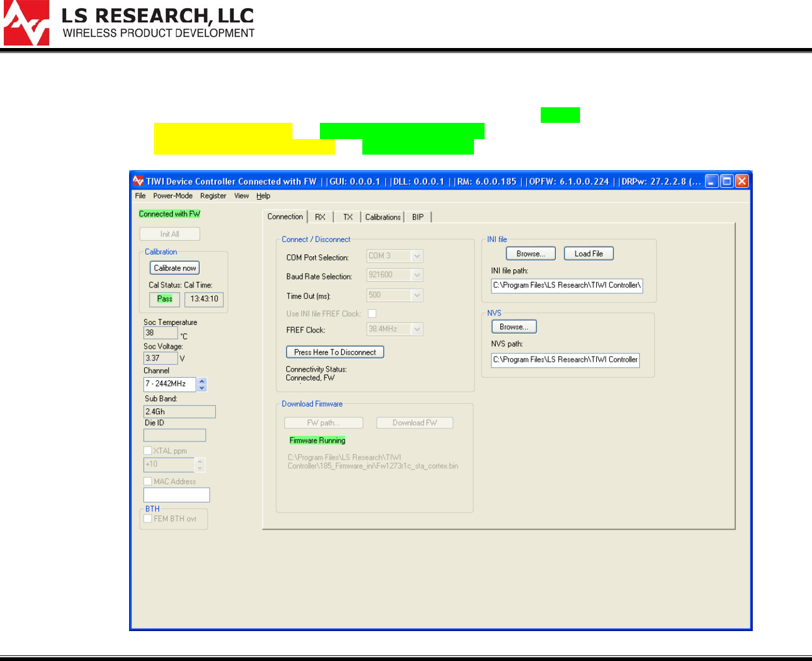Open the Power-Mode menu
Viewport: 812px width, 661px height.
coord(173,196)
